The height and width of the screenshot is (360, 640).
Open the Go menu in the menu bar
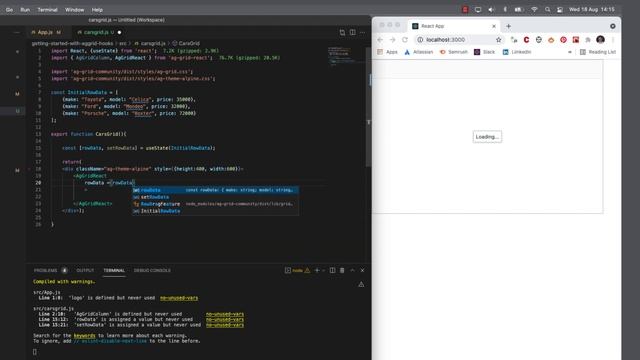click(9, 9)
